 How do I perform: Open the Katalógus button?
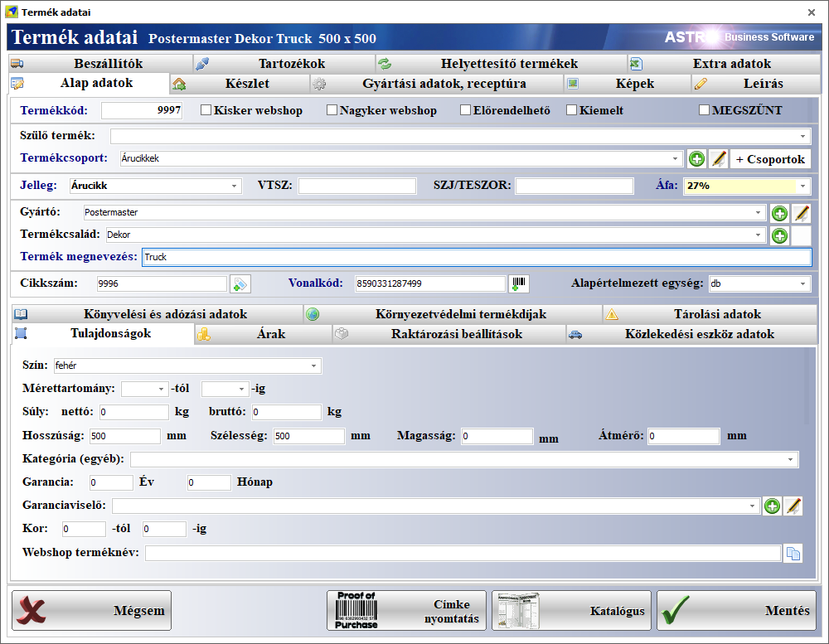tap(571, 611)
